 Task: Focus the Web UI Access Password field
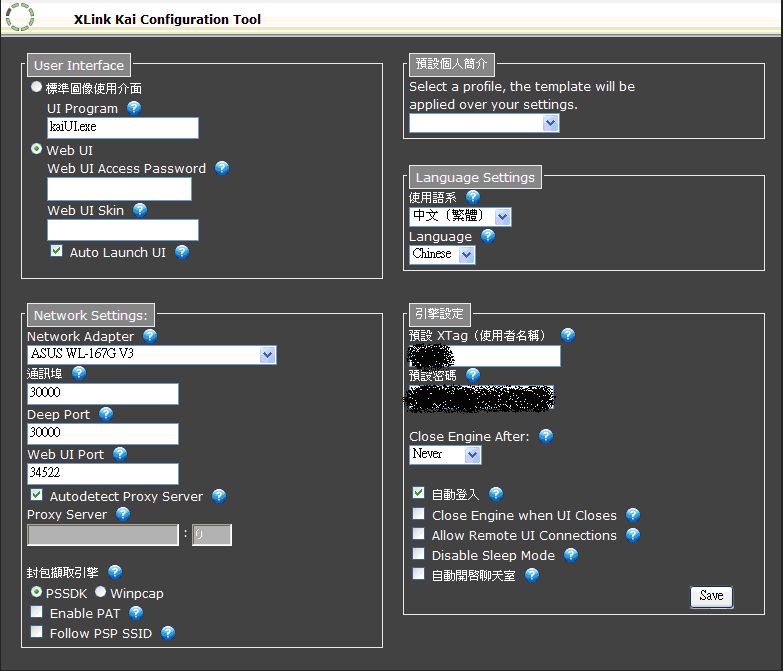pos(119,190)
